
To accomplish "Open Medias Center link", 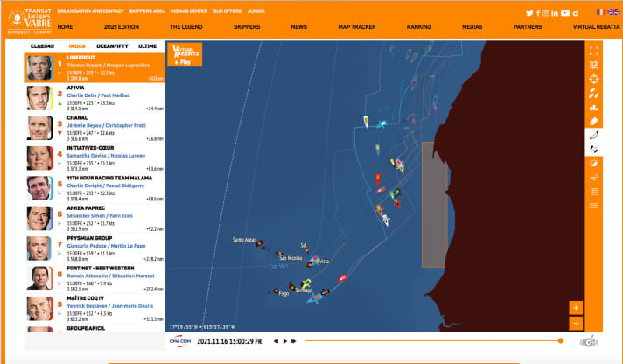I will pos(189,11).
